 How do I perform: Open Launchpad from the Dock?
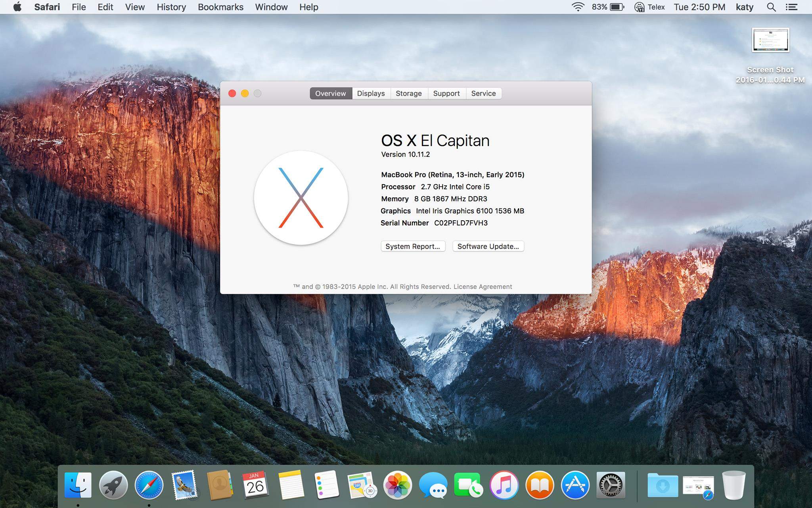(x=113, y=485)
